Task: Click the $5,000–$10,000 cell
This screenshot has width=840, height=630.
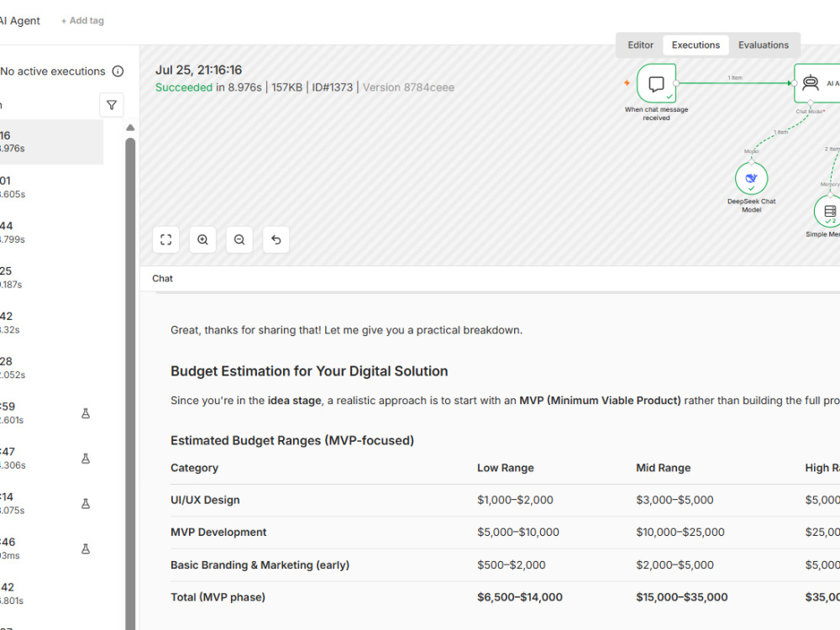Action: point(518,532)
